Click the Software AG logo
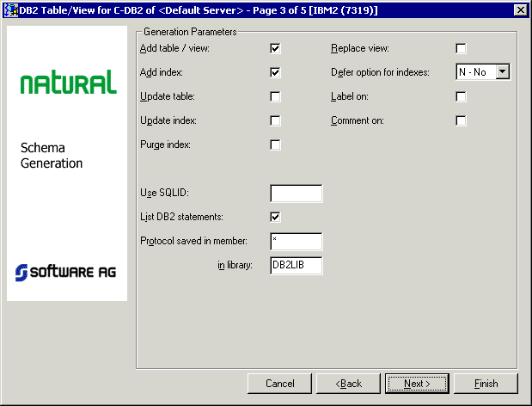The height and width of the screenshot is (406, 532). (x=67, y=272)
